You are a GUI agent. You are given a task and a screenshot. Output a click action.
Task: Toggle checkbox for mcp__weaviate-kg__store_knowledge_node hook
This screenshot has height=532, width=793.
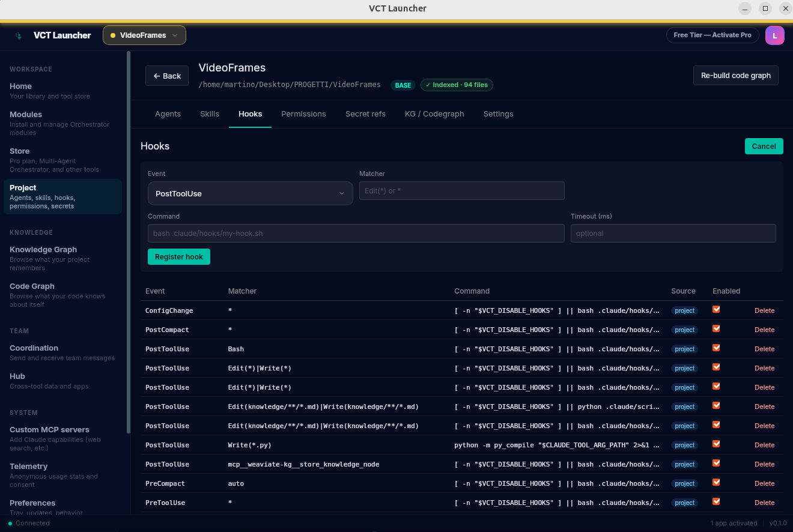(x=716, y=464)
